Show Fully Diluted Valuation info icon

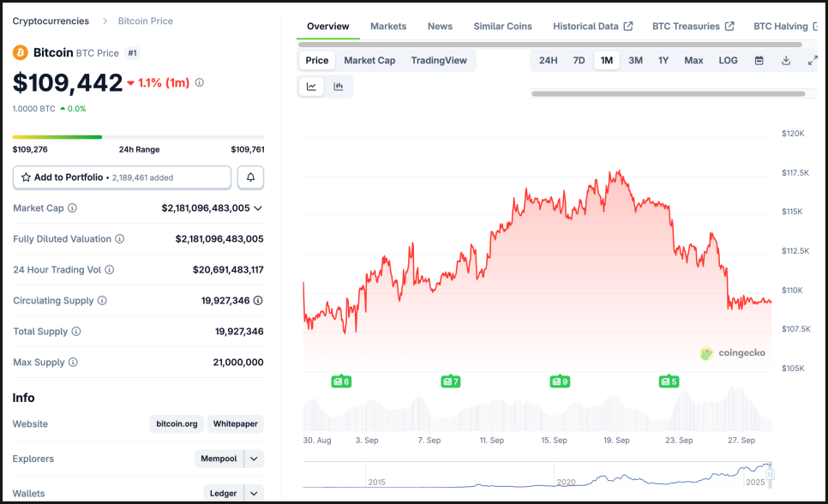click(120, 239)
